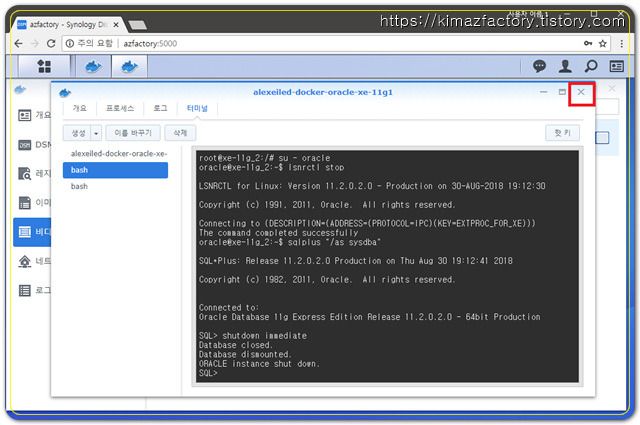The image size is (640, 425).
Task: Open a new browser tab
Action: (138, 25)
